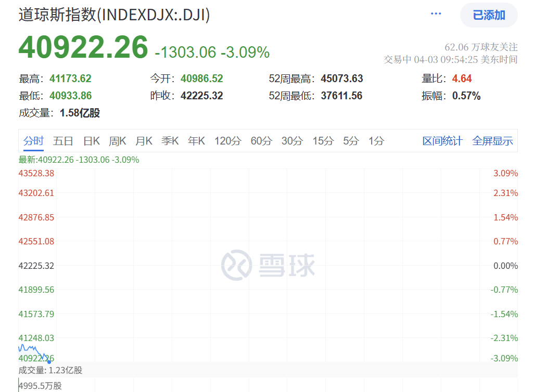Open the 季K quarterly chart view
This screenshot has width=534, height=392.
pos(170,140)
